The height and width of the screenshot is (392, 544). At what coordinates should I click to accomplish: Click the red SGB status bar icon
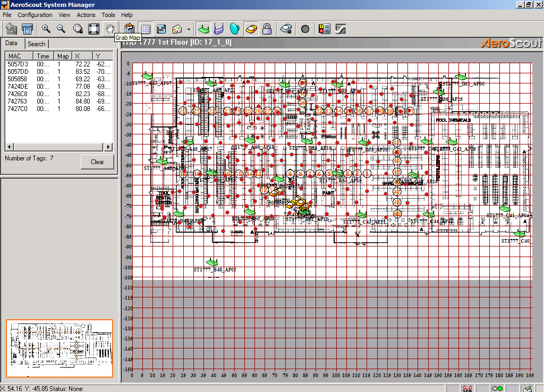467,388
